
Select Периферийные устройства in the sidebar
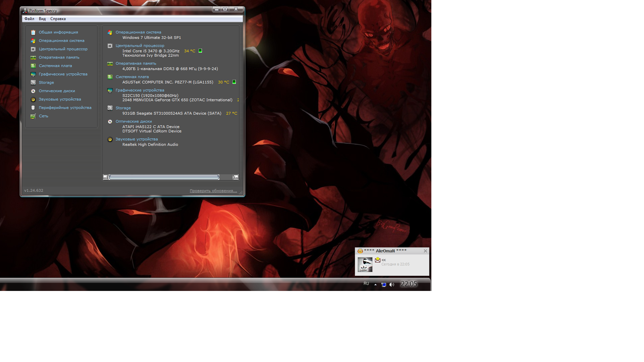[65, 108]
